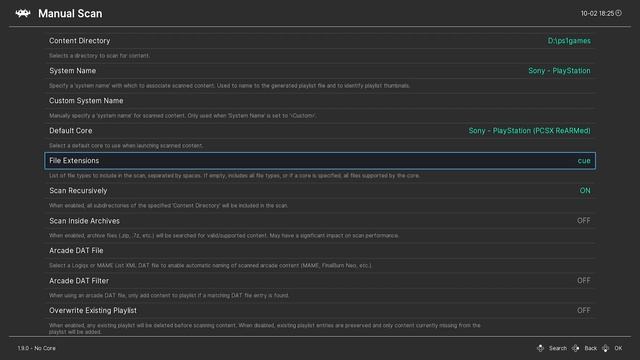
Task: Select the Default Core entry
Action: point(320,131)
